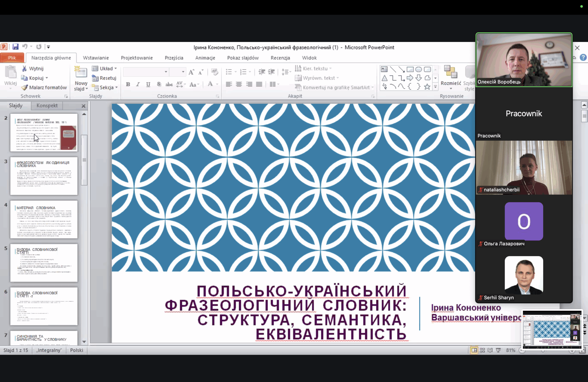Click the 81% zoom level
The height and width of the screenshot is (382, 588).
click(510, 350)
